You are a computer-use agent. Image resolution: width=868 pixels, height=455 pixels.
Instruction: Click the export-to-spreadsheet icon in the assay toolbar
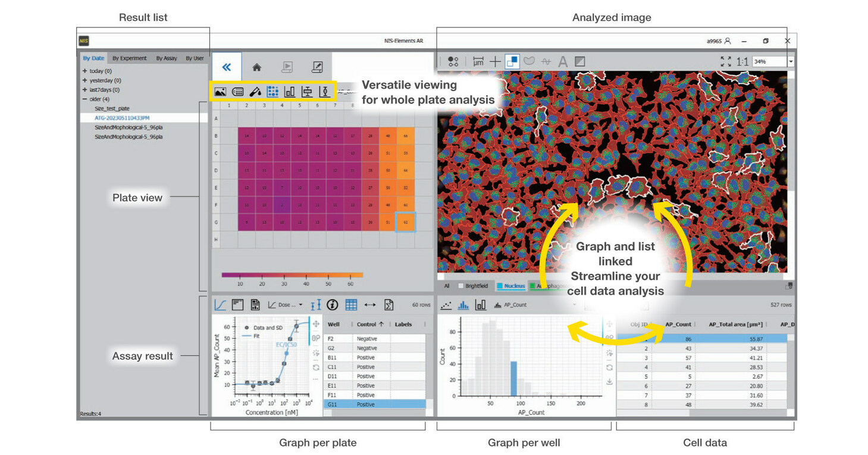coord(388,304)
